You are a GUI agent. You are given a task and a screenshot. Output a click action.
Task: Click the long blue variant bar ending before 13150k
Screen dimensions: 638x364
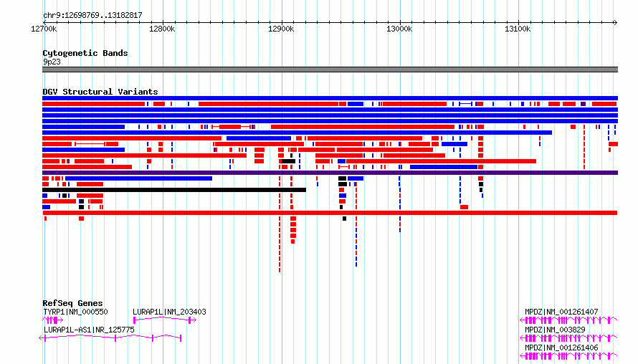[x=297, y=133]
